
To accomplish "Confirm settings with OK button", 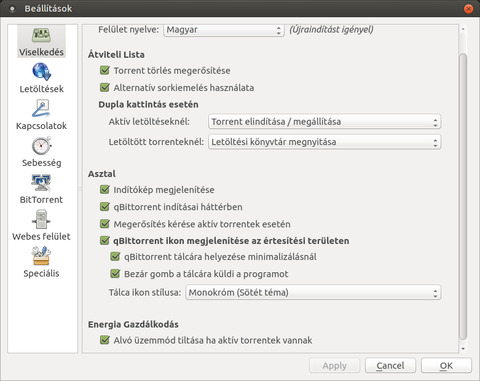I will point(446,366).
